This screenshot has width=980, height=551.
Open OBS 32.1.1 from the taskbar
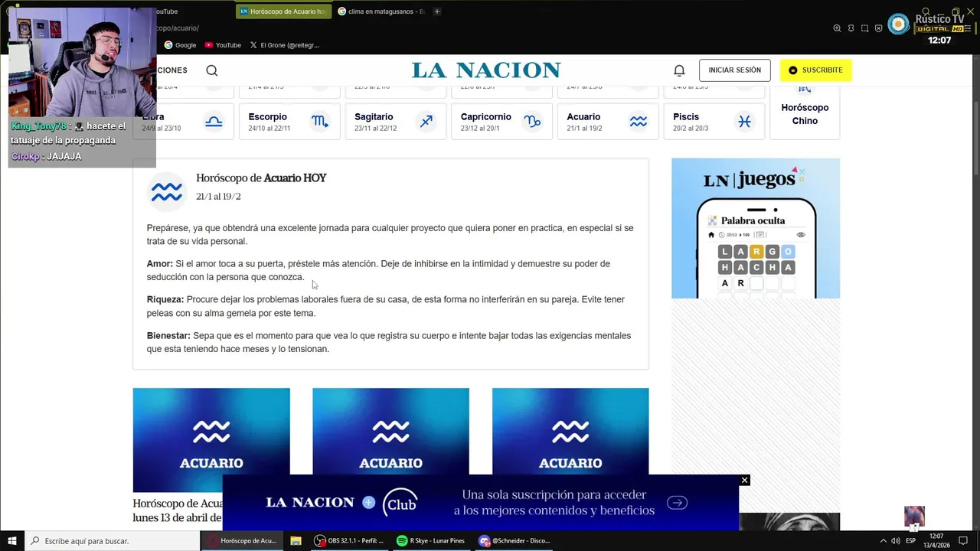click(349, 541)
